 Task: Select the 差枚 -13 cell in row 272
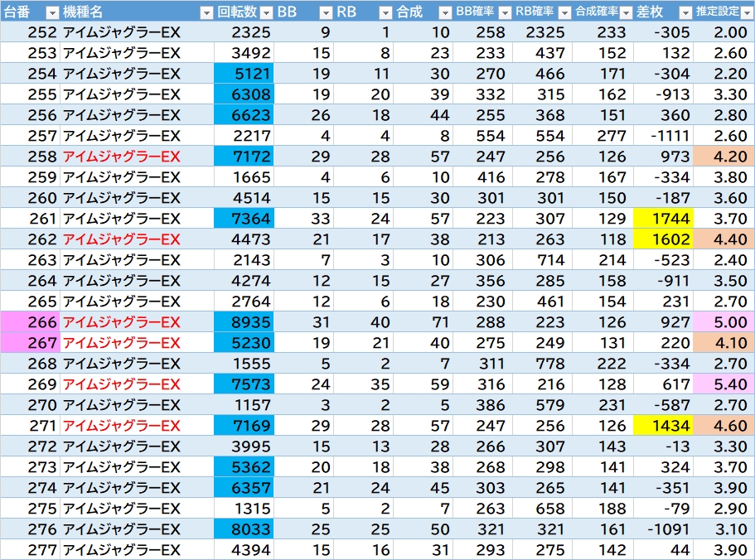[663, 446]
